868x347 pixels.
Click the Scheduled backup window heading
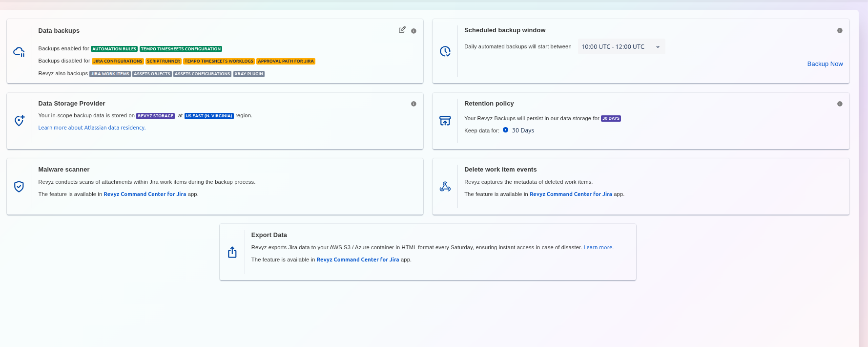point(505,30)
